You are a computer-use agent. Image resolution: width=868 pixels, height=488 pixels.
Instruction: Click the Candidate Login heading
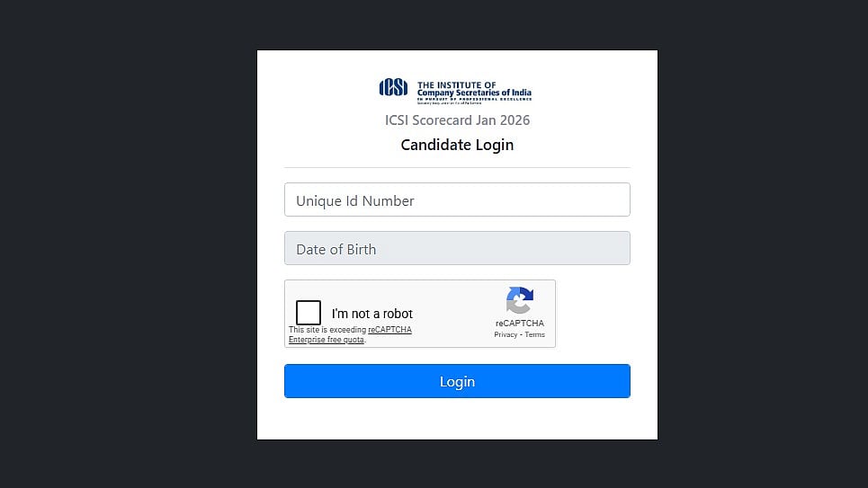coord(457,145)
